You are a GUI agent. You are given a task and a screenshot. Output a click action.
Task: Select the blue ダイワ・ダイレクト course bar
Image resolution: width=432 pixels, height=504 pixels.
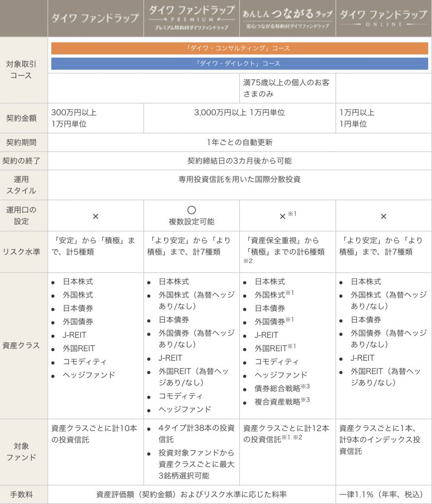point(239,63)
